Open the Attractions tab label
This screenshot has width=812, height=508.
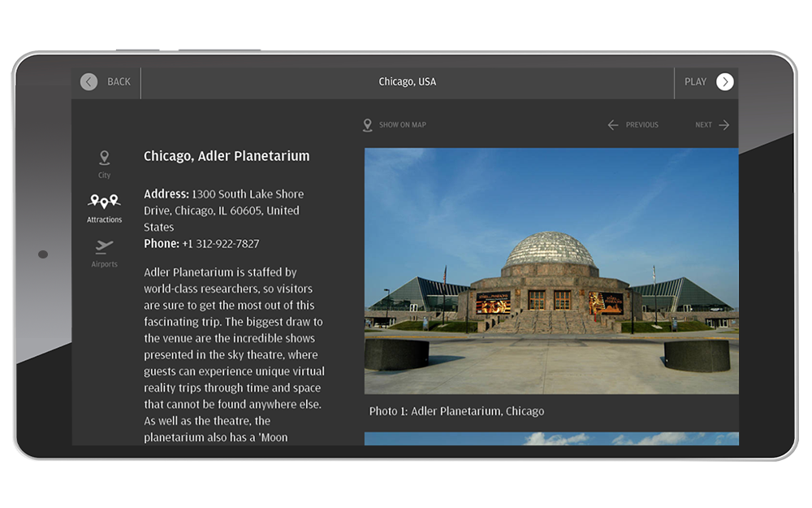[x=104, y=220]
